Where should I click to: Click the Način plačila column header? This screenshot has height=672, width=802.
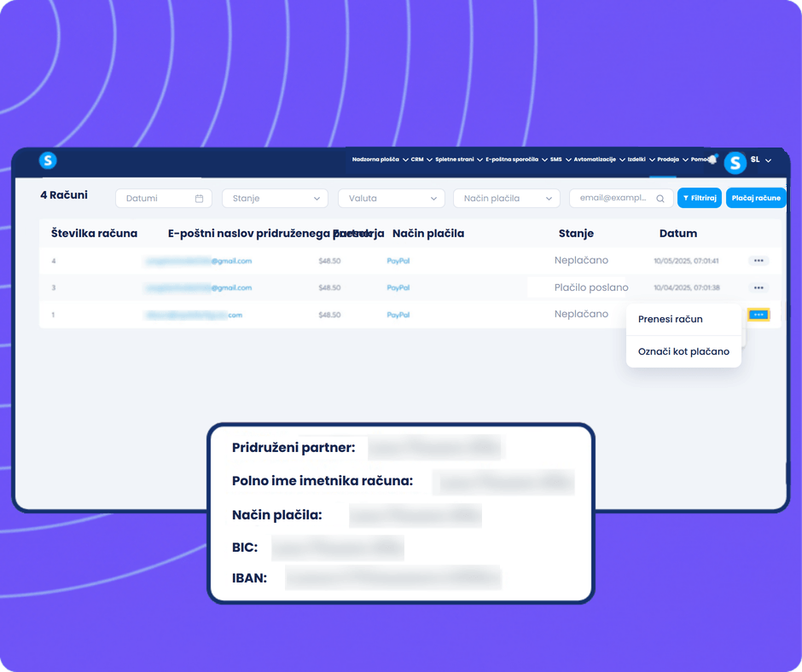pos(428,233)
